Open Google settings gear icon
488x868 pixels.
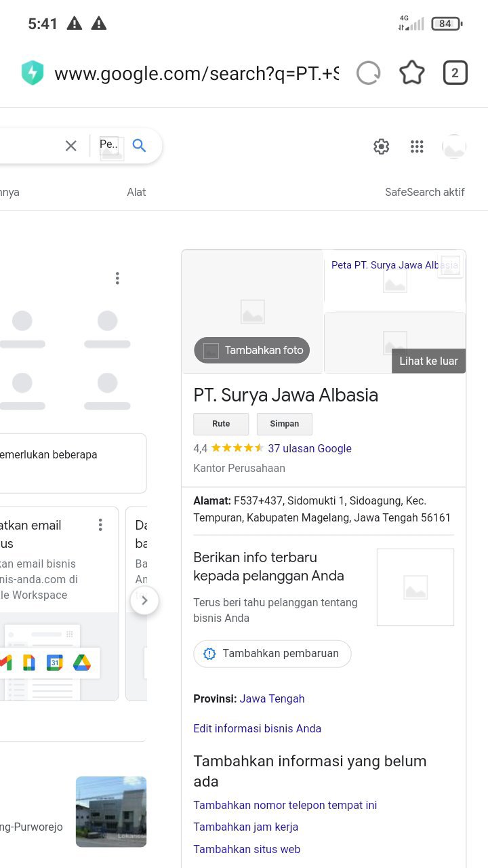[382, 146]
